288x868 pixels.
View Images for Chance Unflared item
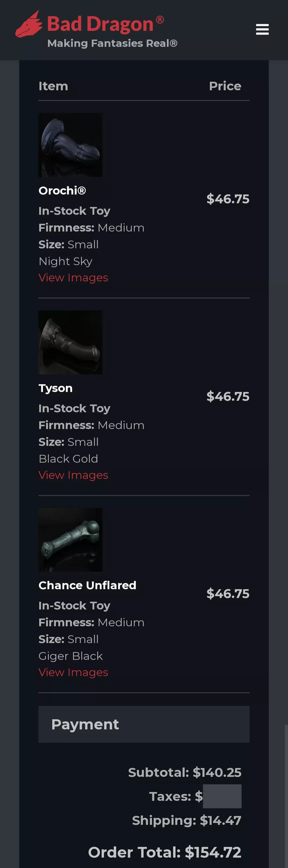pos(73,672)
